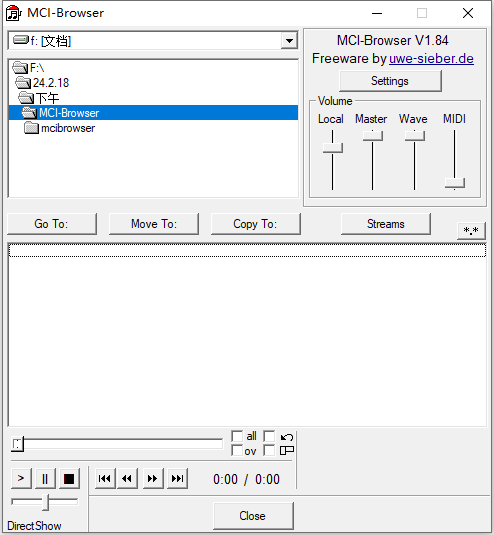This screenshot has height=535, width=494.
Task: Open the Settings button
Action: coord(390,81)
